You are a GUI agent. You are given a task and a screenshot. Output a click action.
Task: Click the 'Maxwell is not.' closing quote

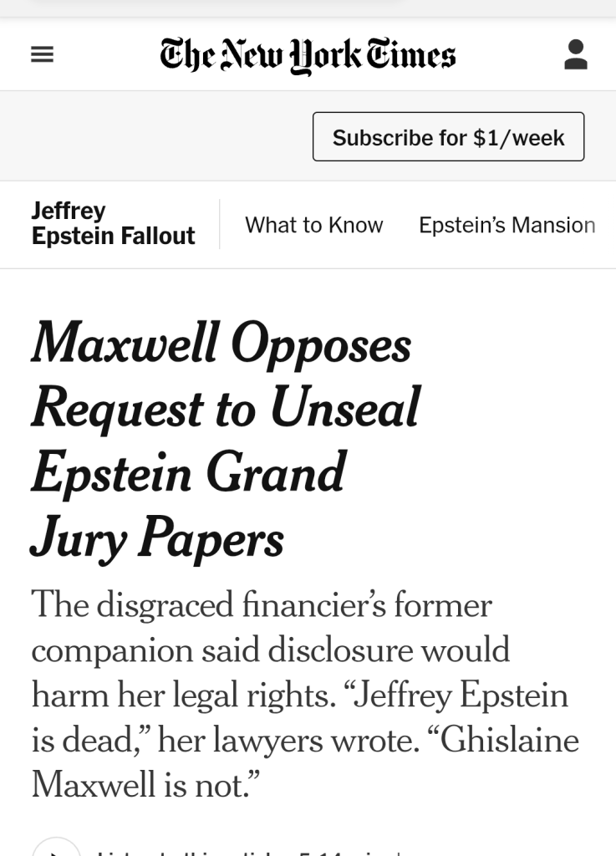146,785
